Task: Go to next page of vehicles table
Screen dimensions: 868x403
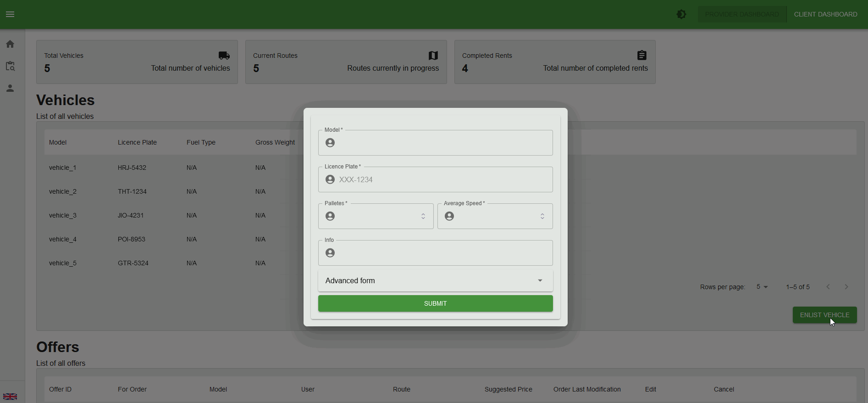Action: [846, 287]
